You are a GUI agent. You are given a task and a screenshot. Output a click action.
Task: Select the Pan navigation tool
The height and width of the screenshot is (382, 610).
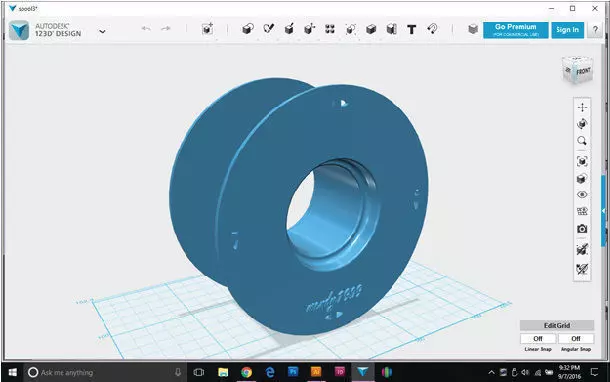(582, 107)
